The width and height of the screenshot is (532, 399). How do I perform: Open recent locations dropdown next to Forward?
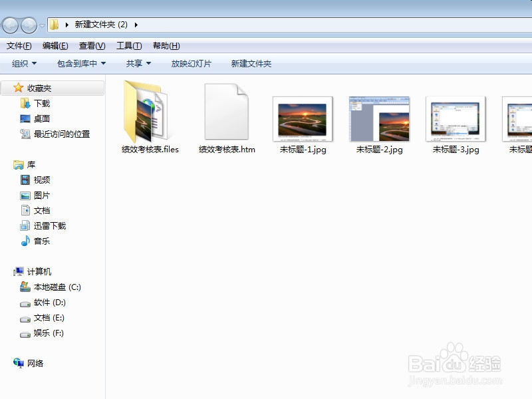tap(42, 25)
